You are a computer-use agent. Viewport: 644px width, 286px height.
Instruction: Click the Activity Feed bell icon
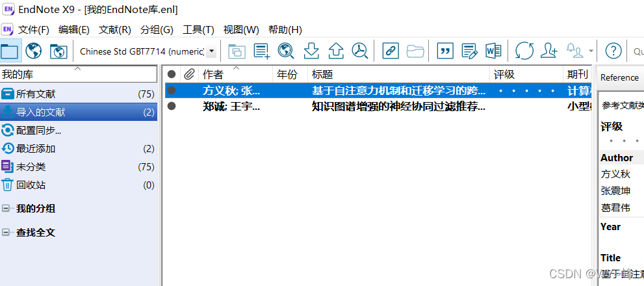point(575,51)
